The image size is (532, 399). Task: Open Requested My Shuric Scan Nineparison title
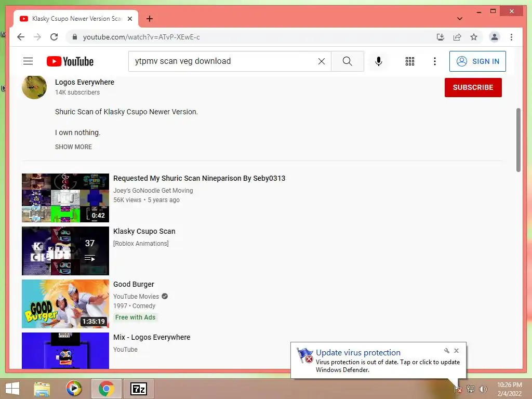pos(199,179)
